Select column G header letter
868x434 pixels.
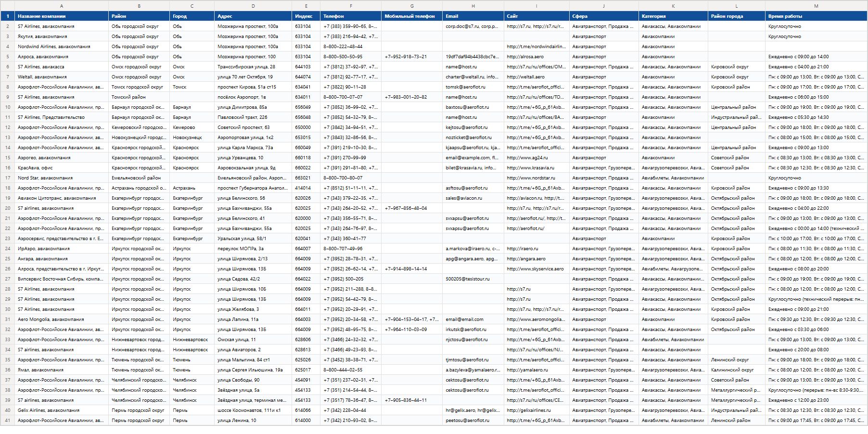[412, 6]
